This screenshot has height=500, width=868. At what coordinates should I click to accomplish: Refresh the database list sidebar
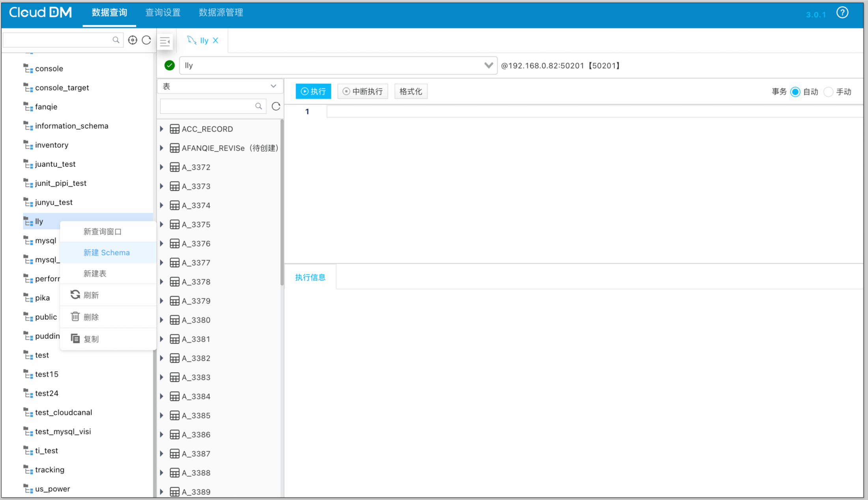(x=146, y=40)
